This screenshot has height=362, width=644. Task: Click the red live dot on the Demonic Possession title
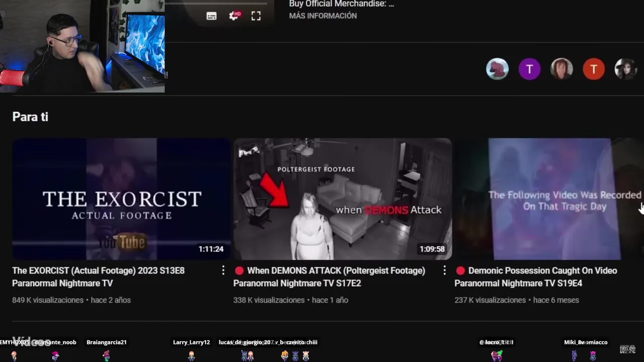460,270
